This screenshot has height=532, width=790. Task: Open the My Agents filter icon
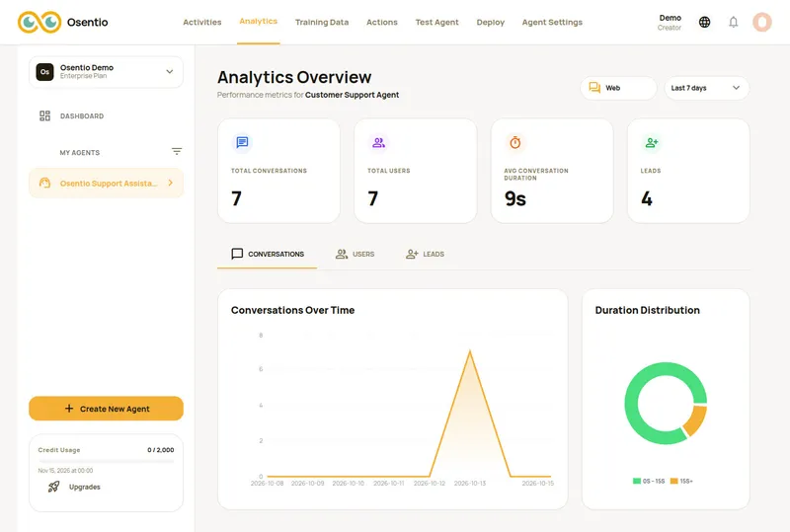[x=177, y=151]
